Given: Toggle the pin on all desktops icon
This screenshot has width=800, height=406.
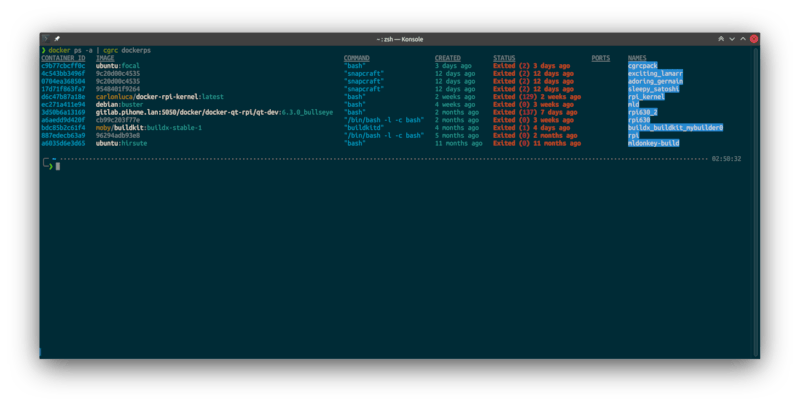Looking at the screenshot, I should pyautogui.click(x=57, y=39).
